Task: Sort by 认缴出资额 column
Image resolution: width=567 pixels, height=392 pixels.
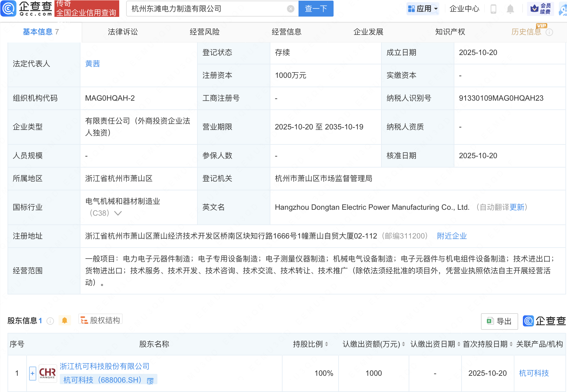Action: point(403,344)
